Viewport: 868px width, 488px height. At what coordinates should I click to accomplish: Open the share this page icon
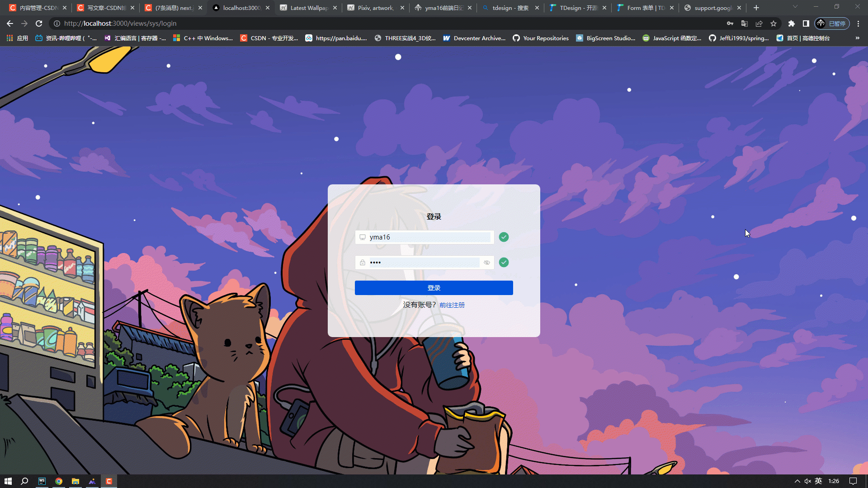click(x=759, y=23)
